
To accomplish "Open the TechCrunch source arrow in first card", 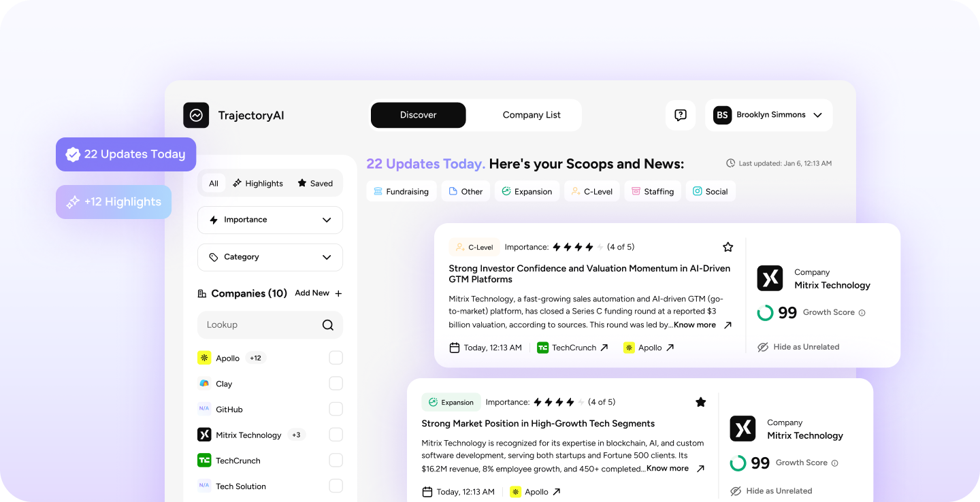I will 604,348.
